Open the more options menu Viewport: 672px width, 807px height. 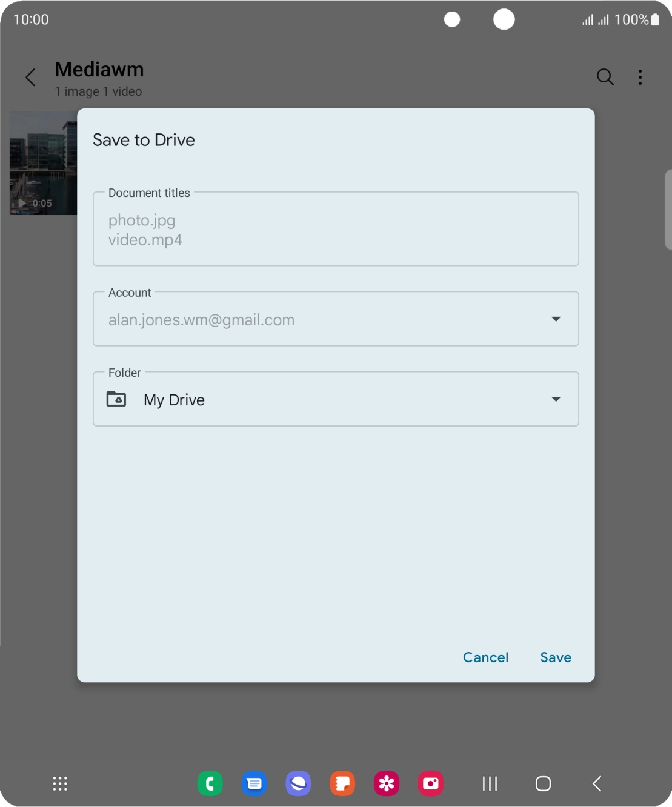[x=640, y=78]
